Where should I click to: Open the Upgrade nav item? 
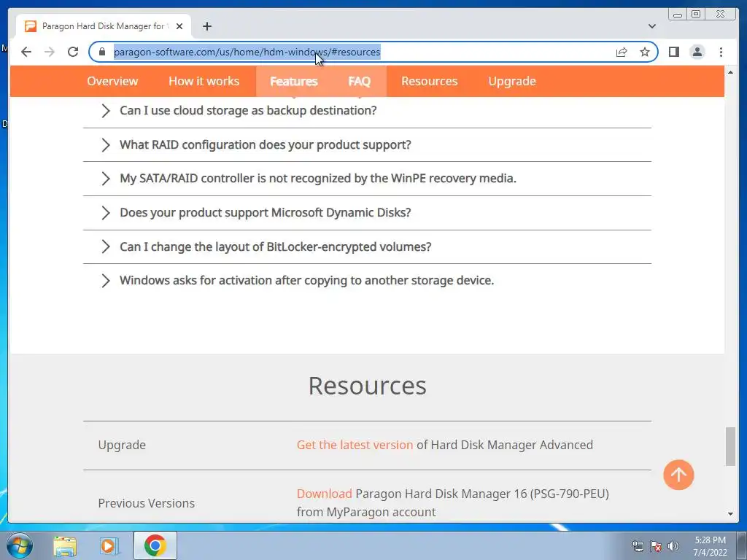[512, 82]
